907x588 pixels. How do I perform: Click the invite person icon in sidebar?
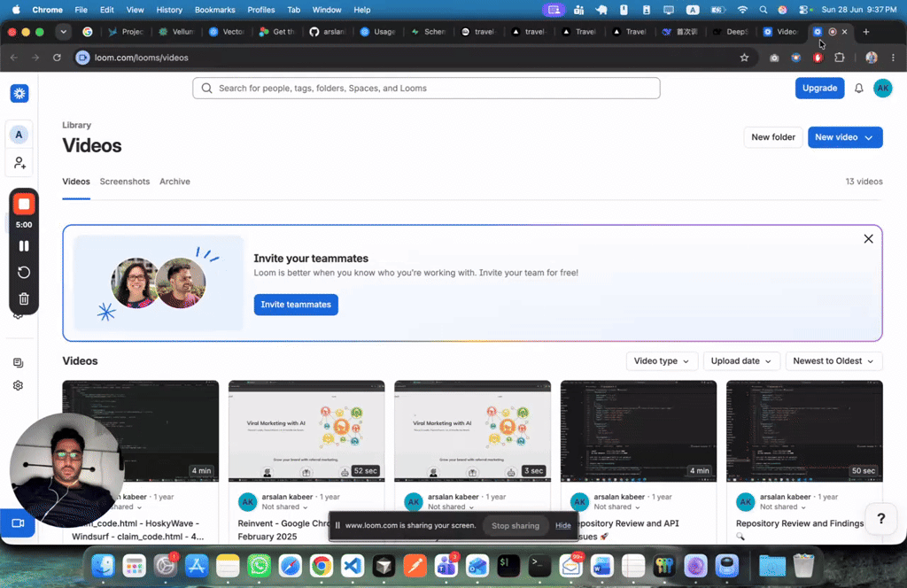(x=19, y=163)
